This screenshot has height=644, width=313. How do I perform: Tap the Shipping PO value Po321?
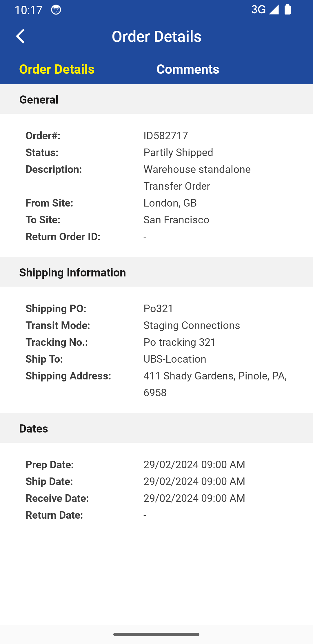pyautogui.click(x=158, y=308)
